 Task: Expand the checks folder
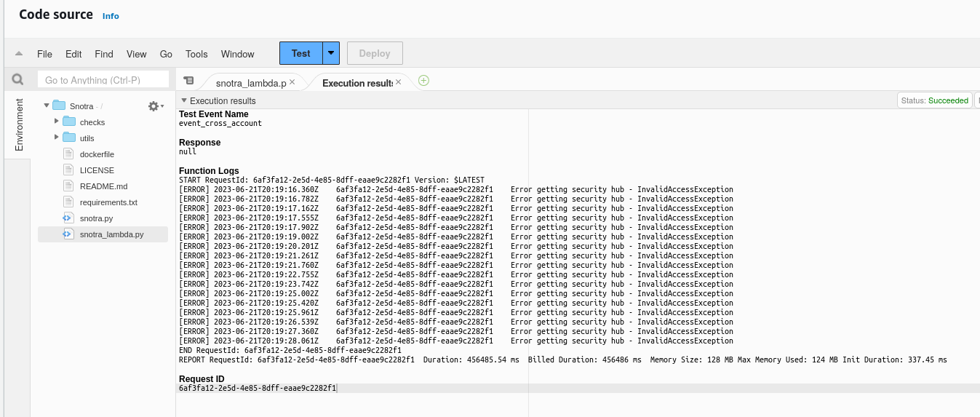[57, 122]
